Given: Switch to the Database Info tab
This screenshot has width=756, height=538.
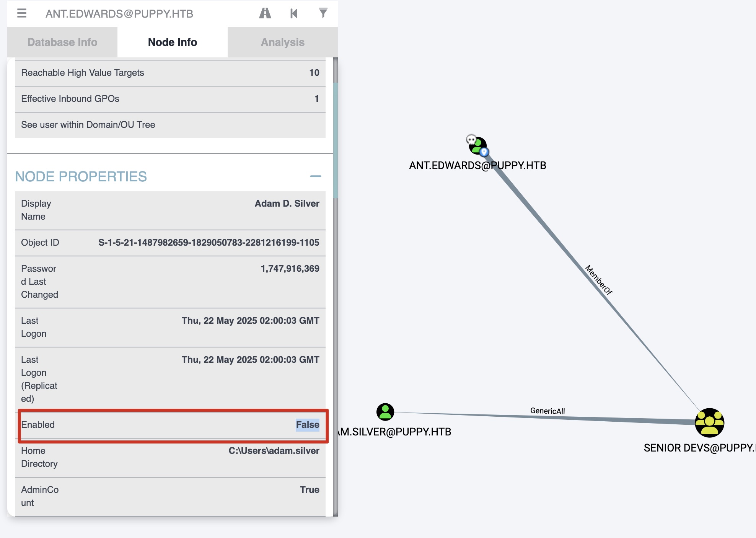Looking at the screenshot, I should (62, 42).
